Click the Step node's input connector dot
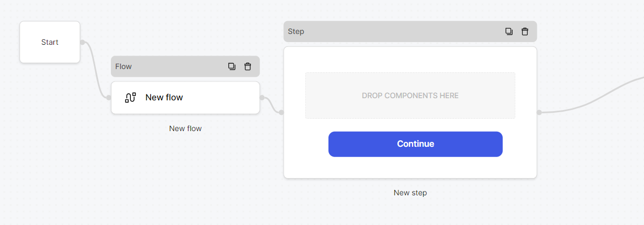 [281, 112]
